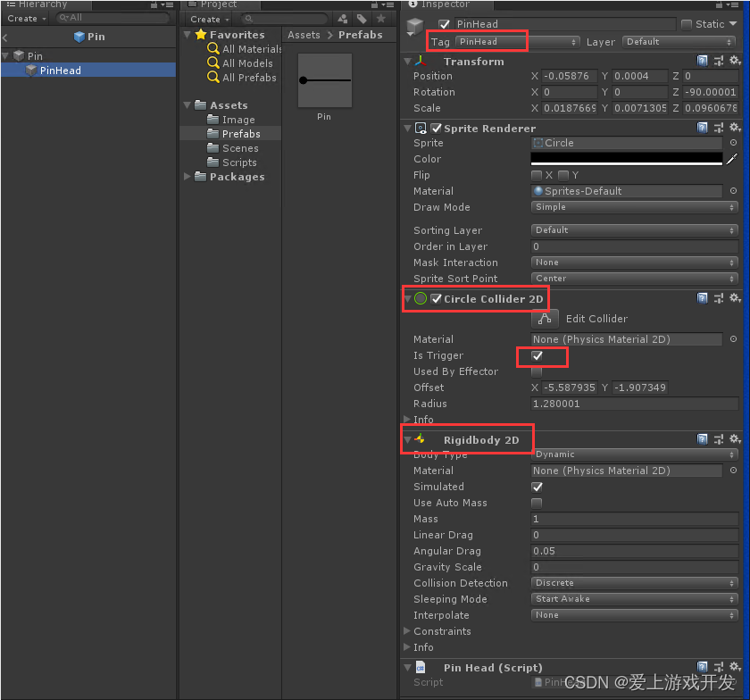Image resolution: width=750 pixels, height=700 pixels.
Task: Open Sprite Renderer gear settings menu
Action: pos(735,128)
